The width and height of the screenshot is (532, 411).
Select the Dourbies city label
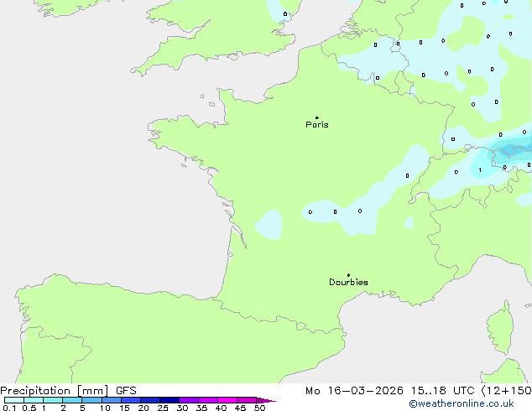pyautogui.click(x=348, y=283)
